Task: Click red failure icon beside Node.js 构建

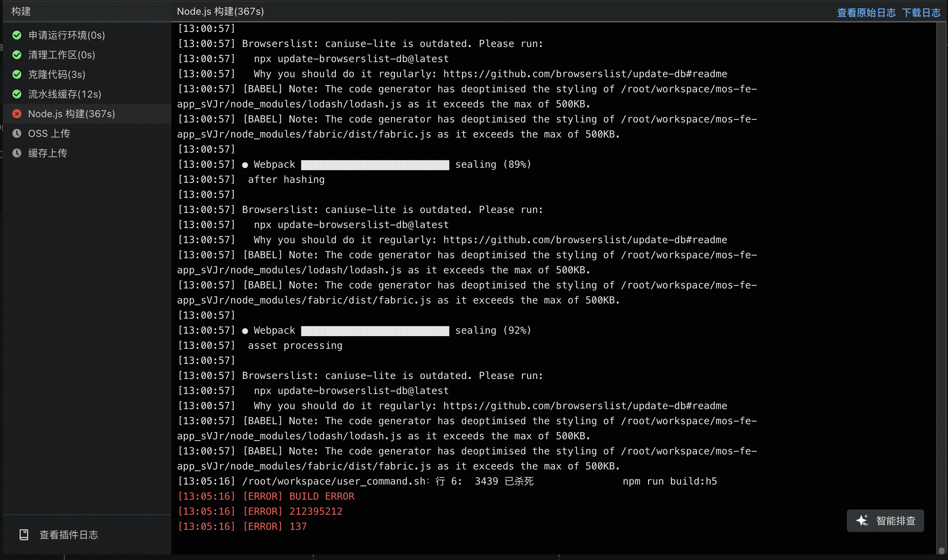Action: click(17, 114)
